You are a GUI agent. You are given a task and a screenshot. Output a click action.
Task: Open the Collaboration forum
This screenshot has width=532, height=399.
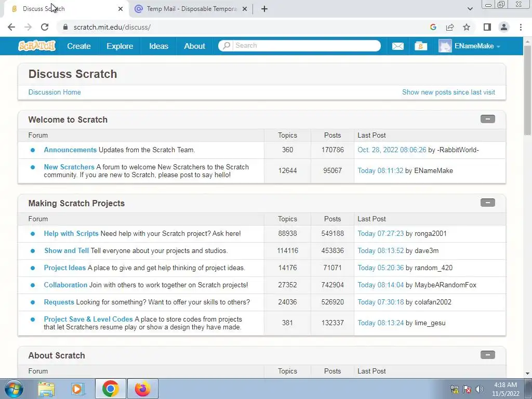(x=66, y=285)
